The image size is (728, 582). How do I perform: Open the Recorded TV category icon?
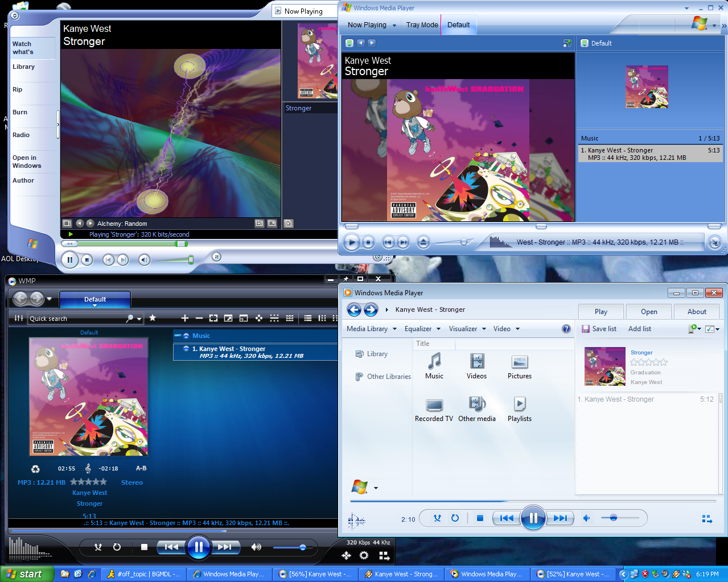coord(434,409)
